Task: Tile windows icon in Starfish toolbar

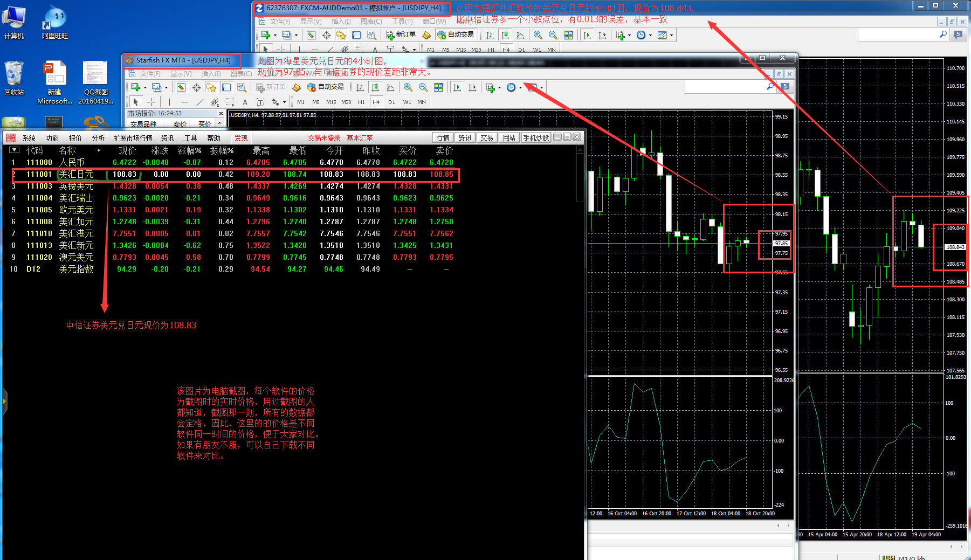Action: click(438, 87)
